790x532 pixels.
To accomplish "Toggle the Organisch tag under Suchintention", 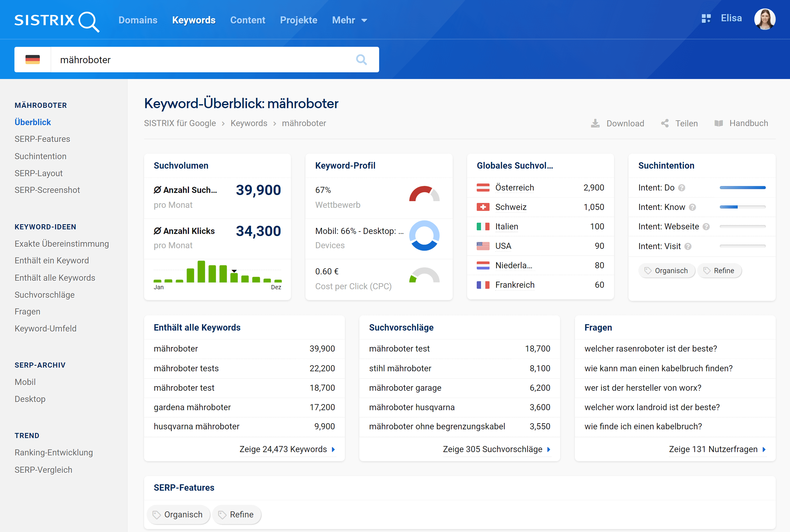I will point(667,271).
